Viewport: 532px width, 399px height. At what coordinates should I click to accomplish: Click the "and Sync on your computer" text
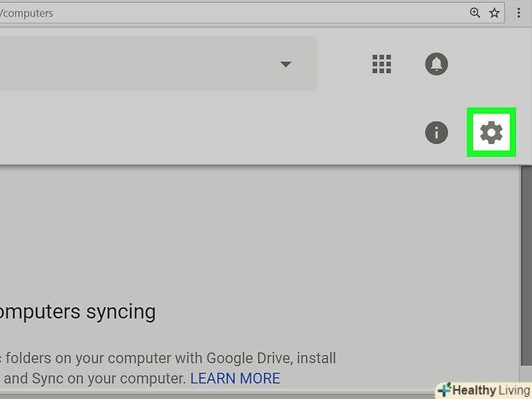pos(94,379)
